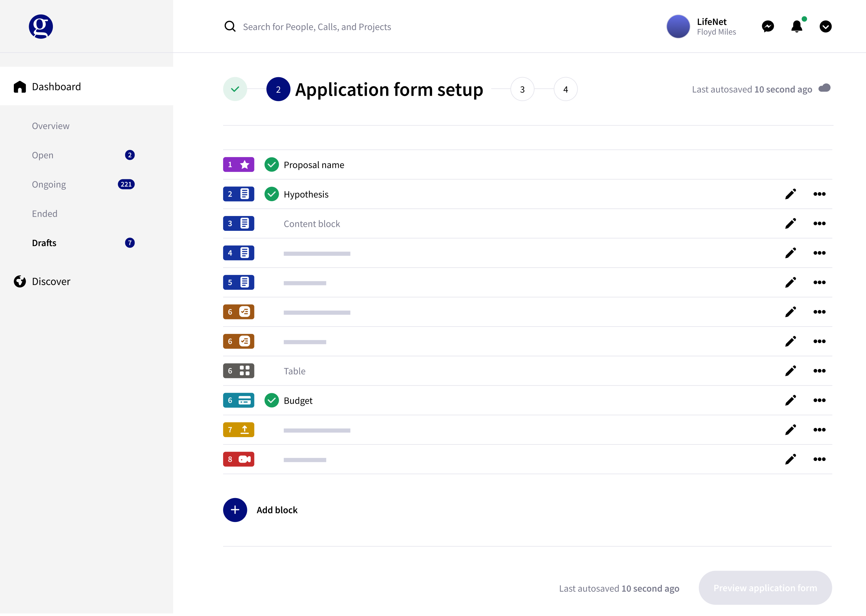
Task: Open the Ongoing projects sidebar item
Action: [x=49, y=184]
